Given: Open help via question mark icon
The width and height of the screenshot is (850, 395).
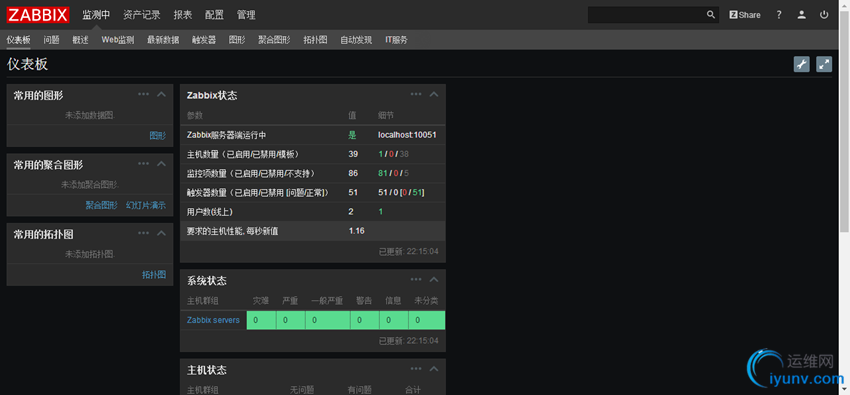Looking at the screenshot, I should 779,15.
